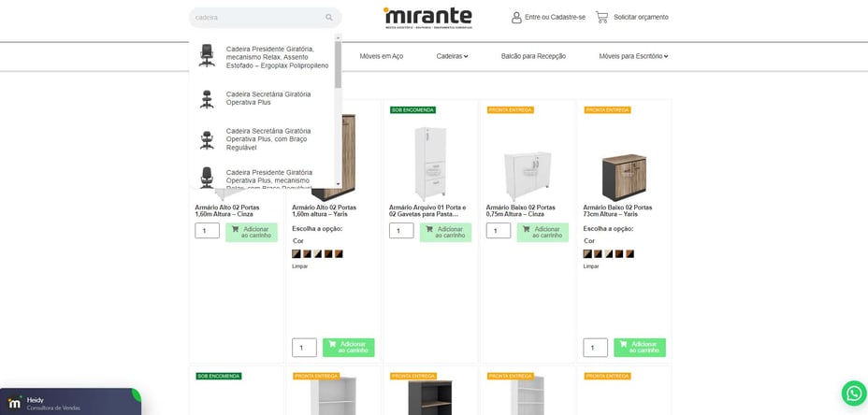This screenshot has width=868, height=415.
Task: Add Armário Arquivo 01 Porta to cart
Action: (x=445, y=233)
